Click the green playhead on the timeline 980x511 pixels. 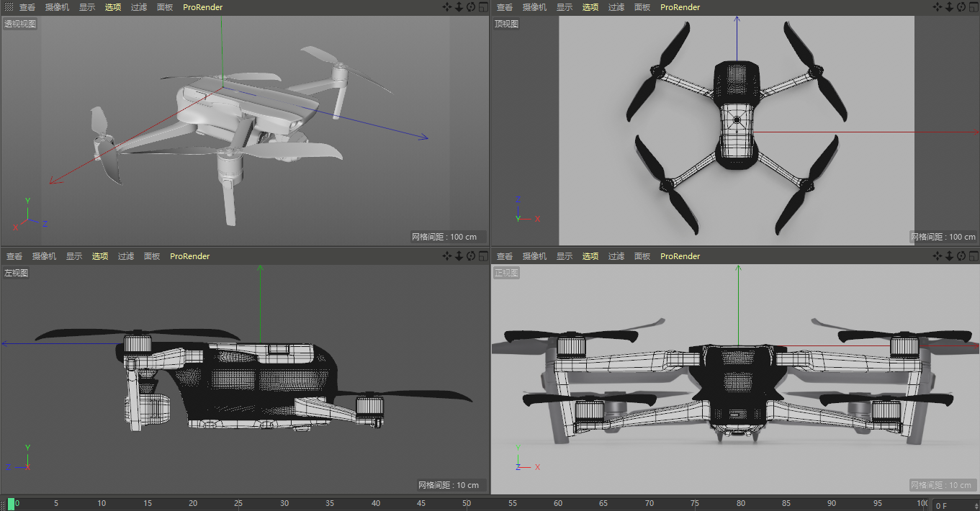(x=12, y=504)
